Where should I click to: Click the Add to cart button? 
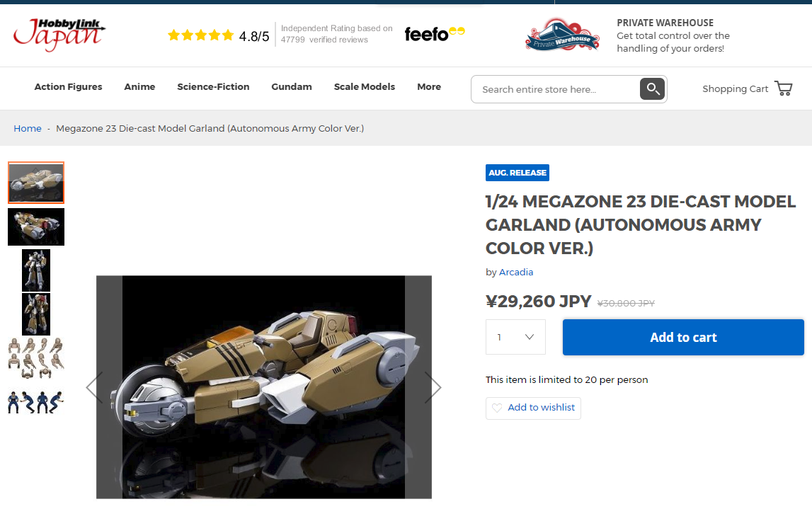pos(683,337)
